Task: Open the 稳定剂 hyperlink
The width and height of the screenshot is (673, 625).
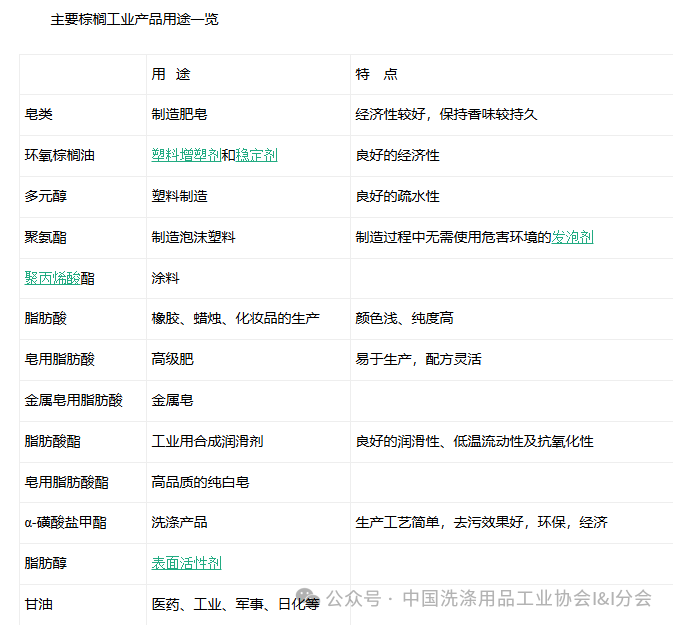Action: pos(256,155)
